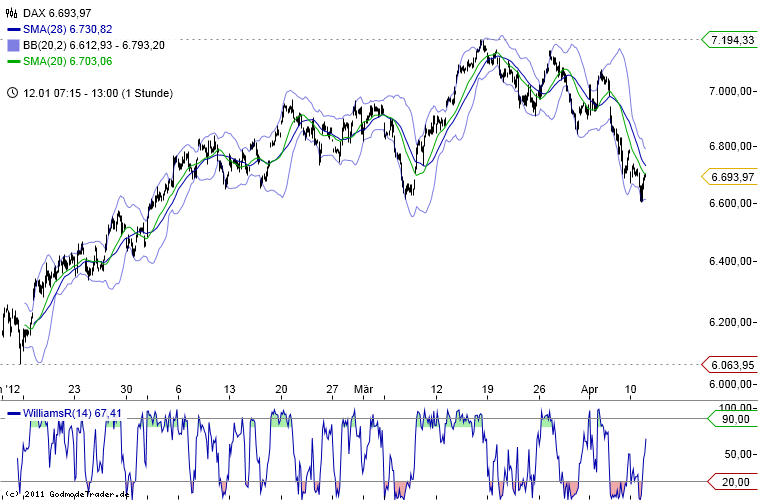Select the DAX 6.693,97 legend label
The image size is (758, 500).
(57, 13)
